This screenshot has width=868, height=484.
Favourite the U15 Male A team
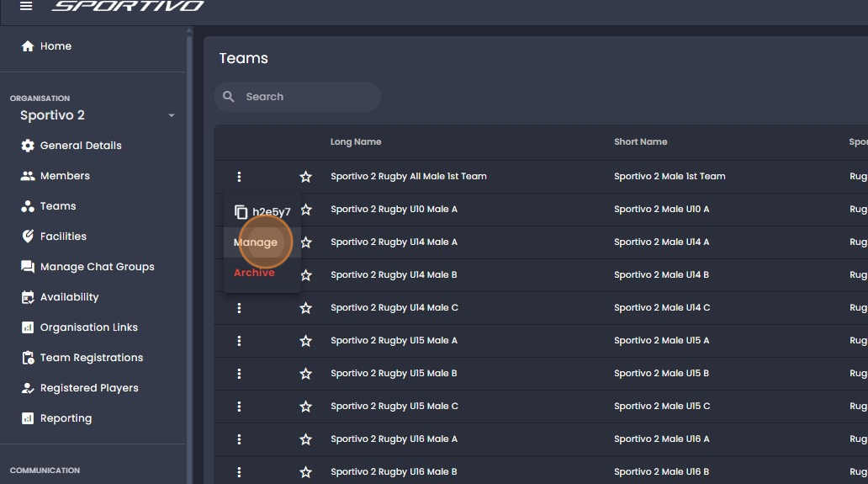pyautogui.click(x=305, y=341)
